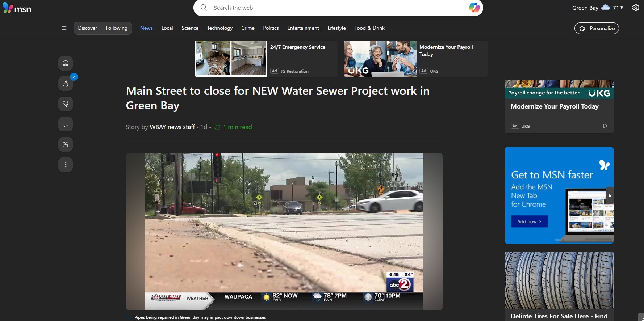Open the Green Bay weather widget

(x=597, y=8)
